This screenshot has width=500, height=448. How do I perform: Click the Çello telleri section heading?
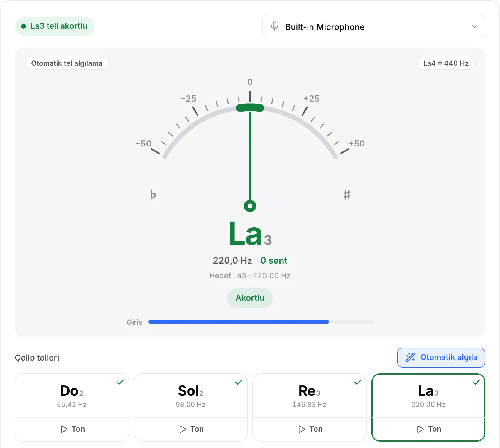37,358
